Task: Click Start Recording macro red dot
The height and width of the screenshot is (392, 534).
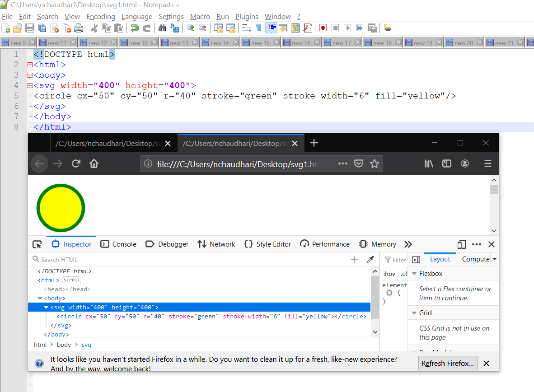Action: pyautogui.click(x=323, y=28)
